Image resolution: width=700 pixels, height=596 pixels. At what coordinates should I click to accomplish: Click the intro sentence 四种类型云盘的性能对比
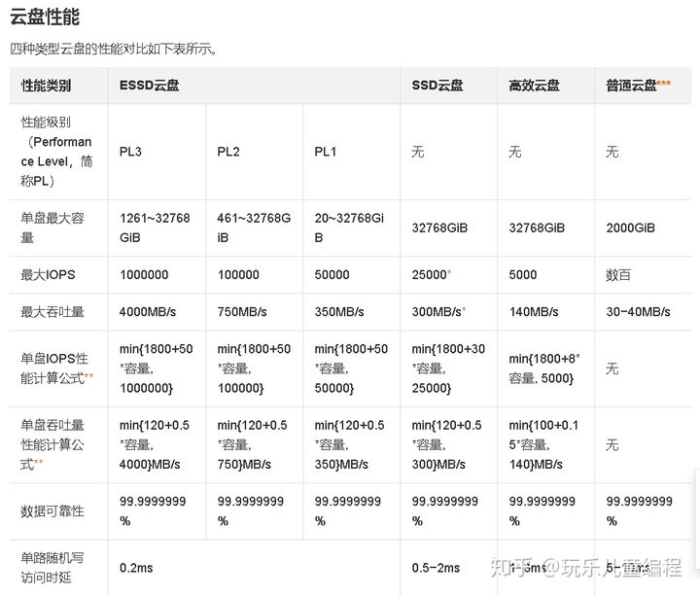(x=114, y=49)
